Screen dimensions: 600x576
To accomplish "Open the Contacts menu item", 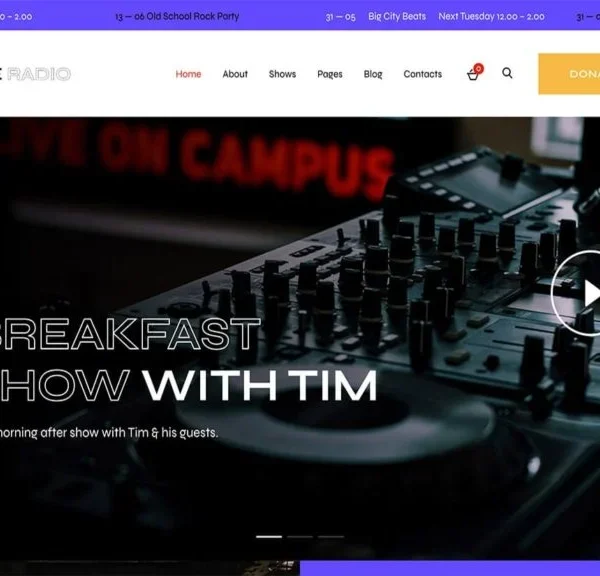I will [423, 74].
